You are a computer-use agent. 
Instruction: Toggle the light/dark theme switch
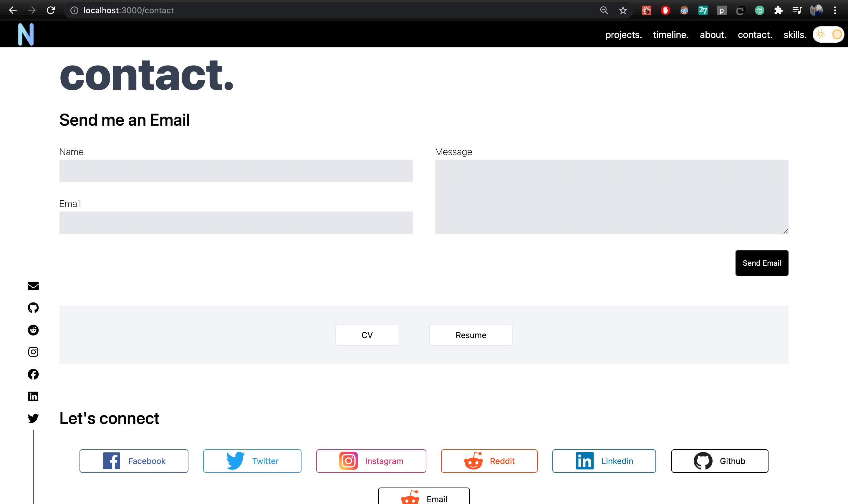[x=828, y=34]
